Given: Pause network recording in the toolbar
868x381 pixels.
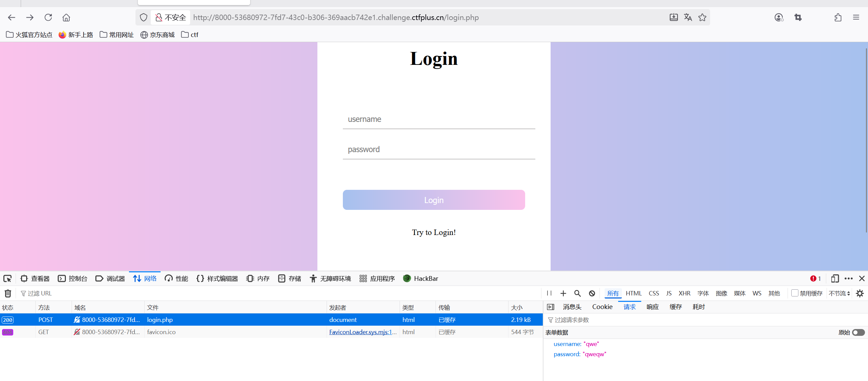Looking at the screenshot, I should pyautogui.click(x=549, y=293).
